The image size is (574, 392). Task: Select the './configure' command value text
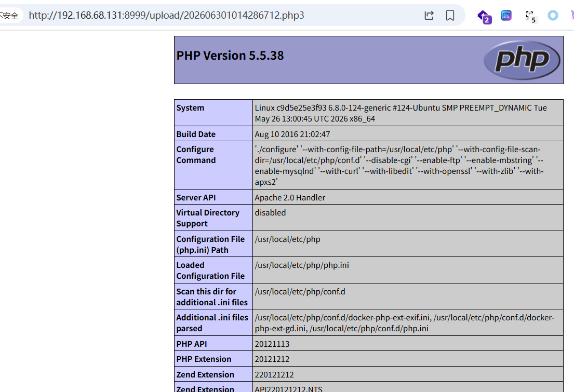pyautogui.click(x=399, y=166)
